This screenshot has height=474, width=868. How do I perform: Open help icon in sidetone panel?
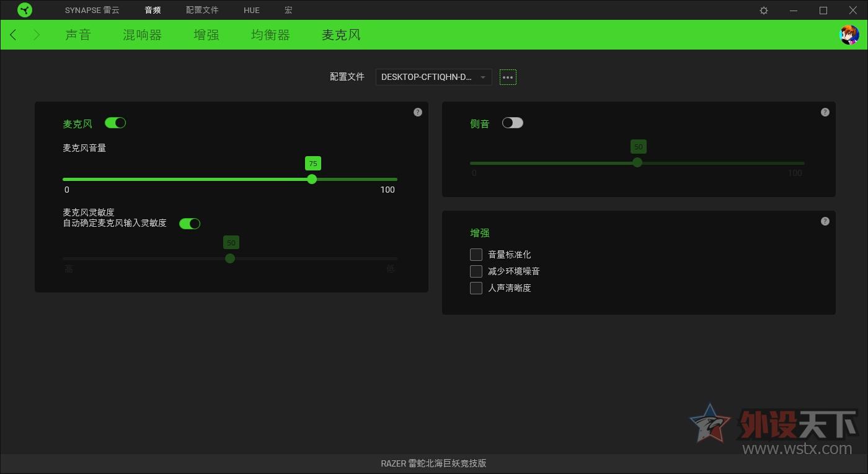825,112
